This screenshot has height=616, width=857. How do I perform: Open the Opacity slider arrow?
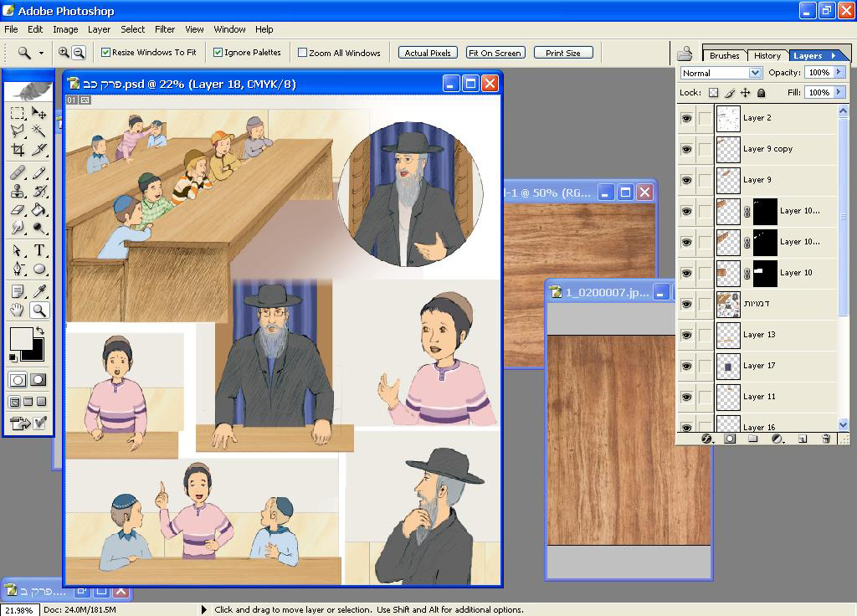pyautogui.click(x=839, y=72)
